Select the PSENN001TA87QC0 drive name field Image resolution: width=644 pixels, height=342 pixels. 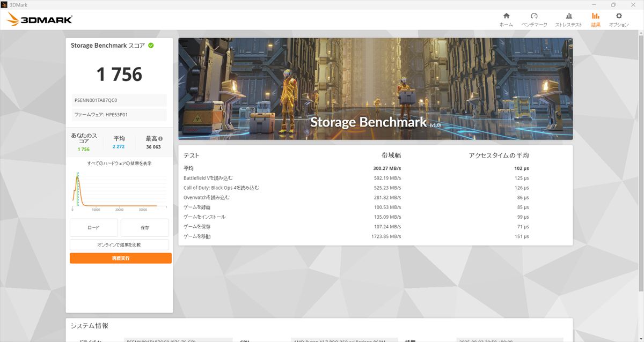pos(119,100)
